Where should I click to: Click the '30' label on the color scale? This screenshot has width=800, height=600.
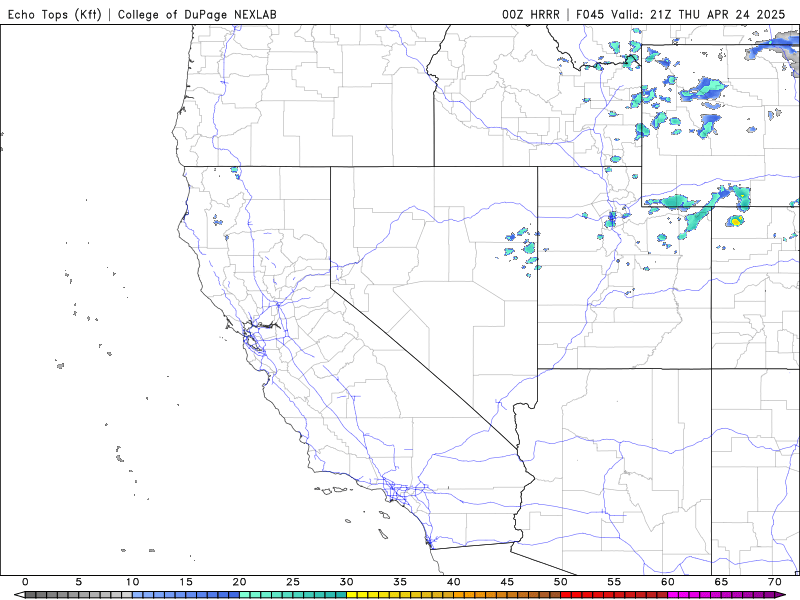(346, 582)
